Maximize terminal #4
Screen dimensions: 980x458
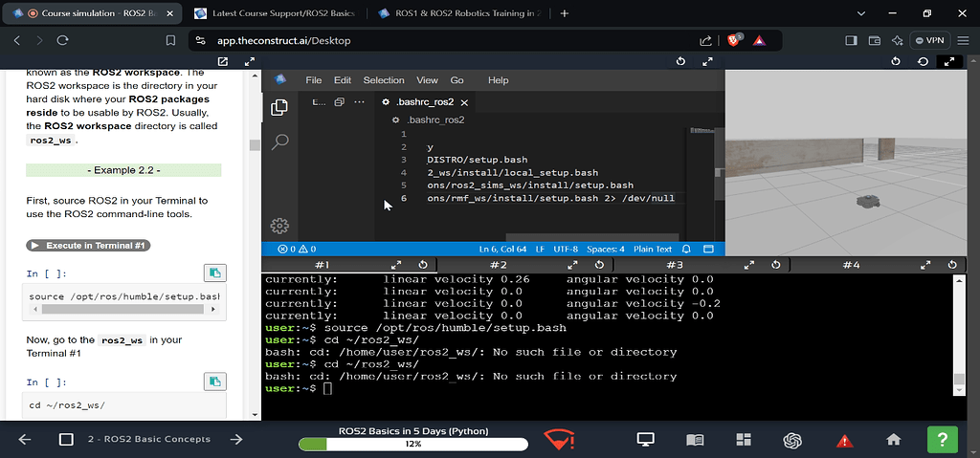925,265
